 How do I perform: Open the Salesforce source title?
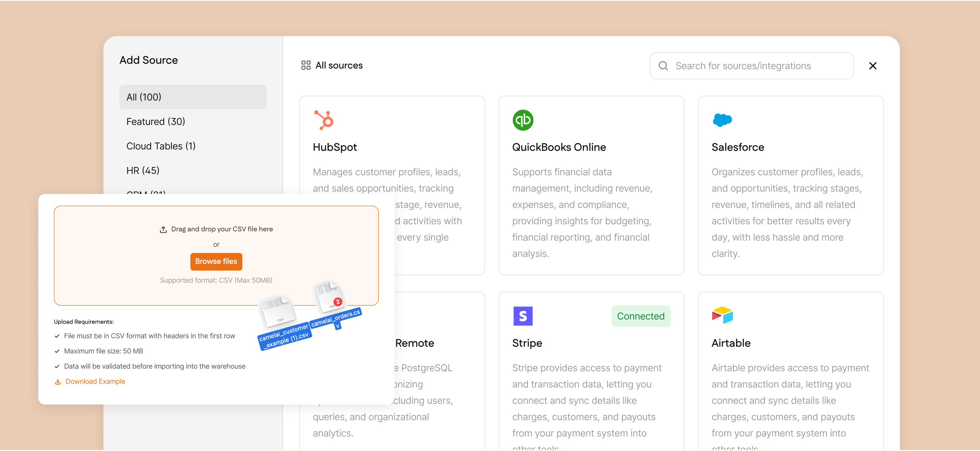point(737,147)
